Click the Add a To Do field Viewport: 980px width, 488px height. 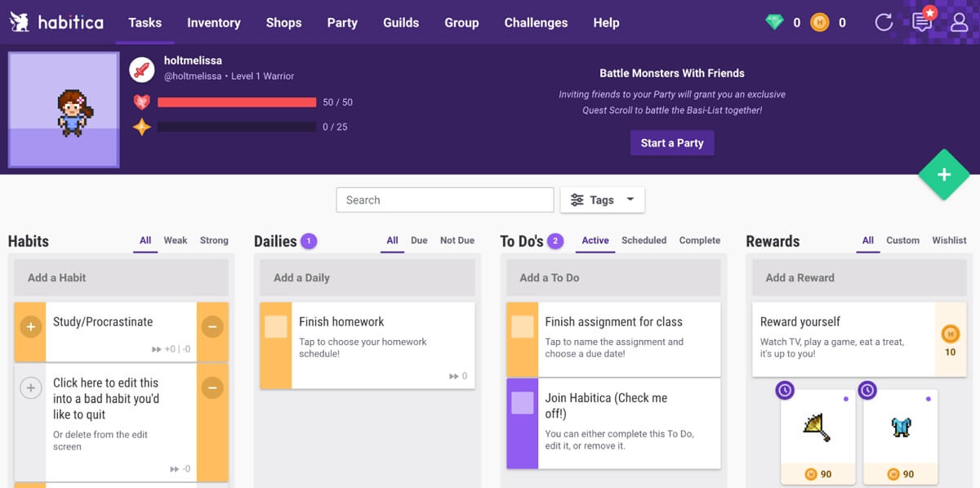click(x=614, y=278)
